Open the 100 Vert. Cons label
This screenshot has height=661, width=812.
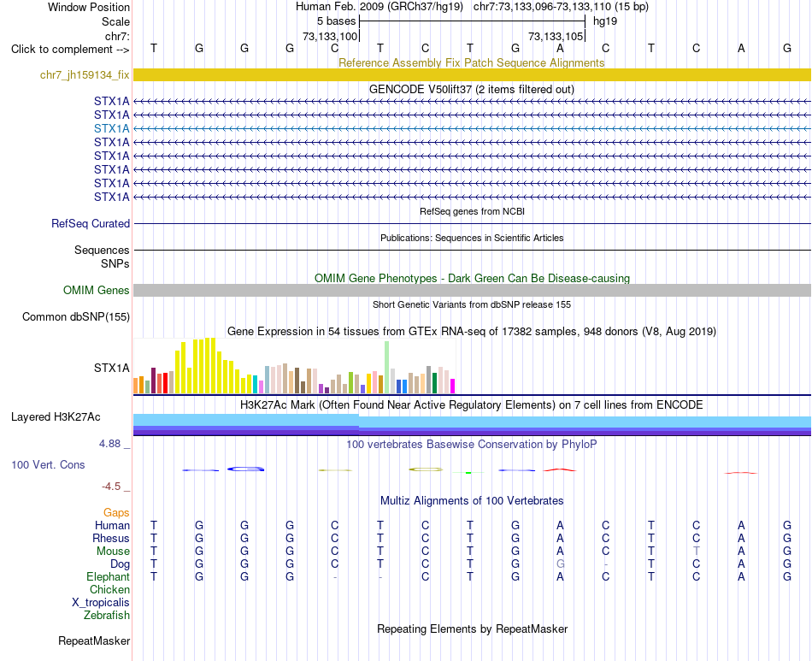click(x=48, y=464)
